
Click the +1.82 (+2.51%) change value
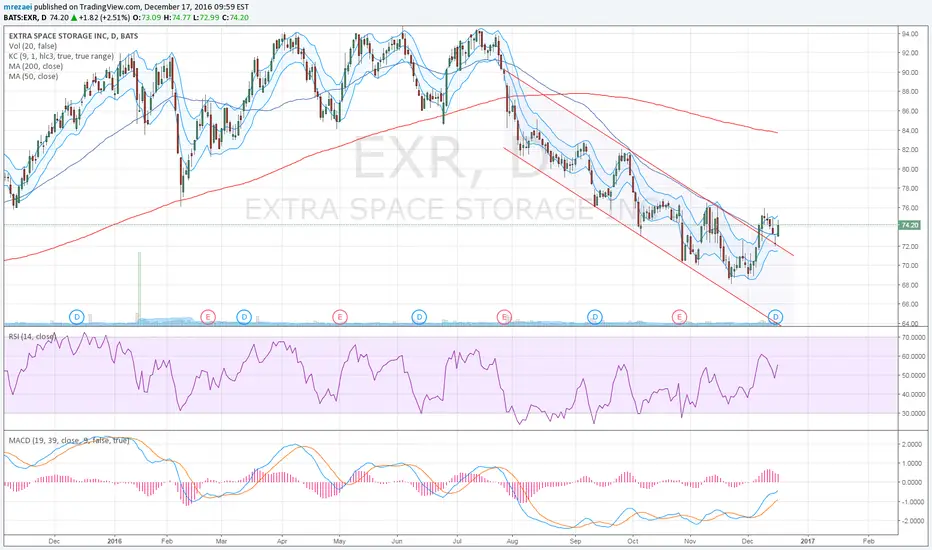tap(105, 18)
